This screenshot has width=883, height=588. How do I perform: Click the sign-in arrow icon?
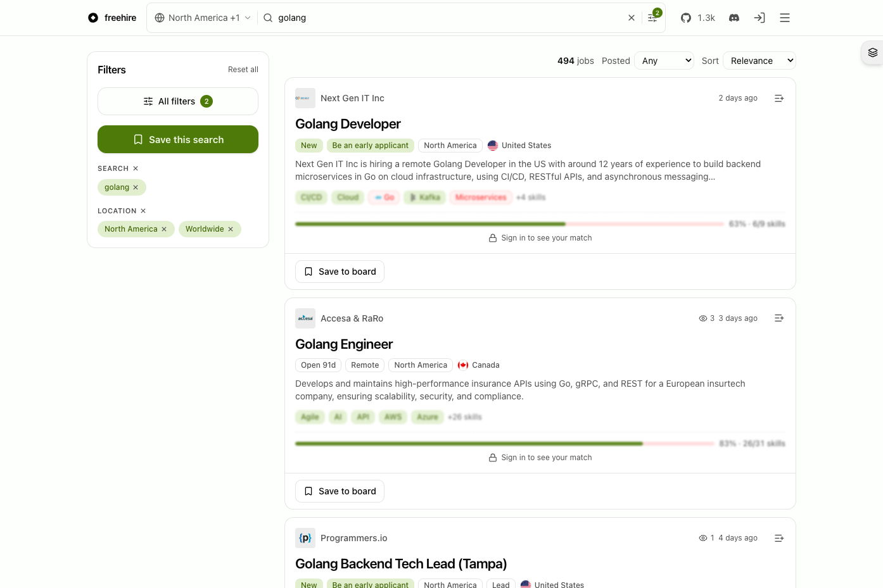pos(759,18)
